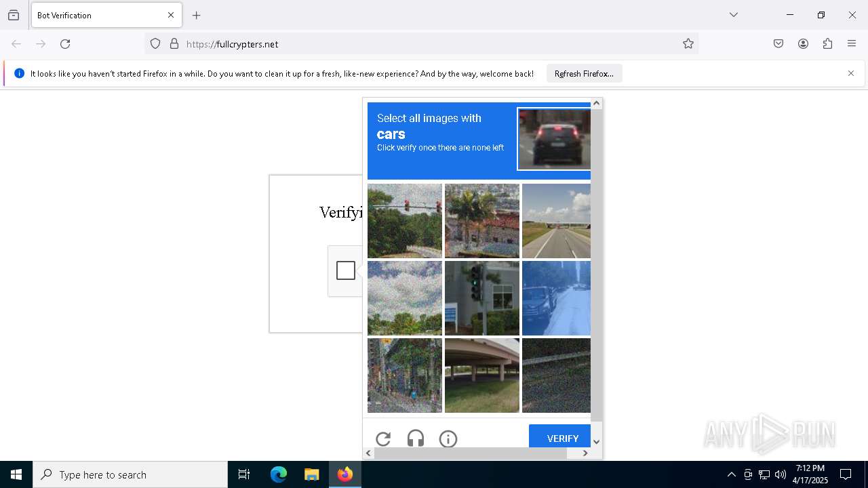View site security padlock info
This screenshot has height=488, width=868.
click(174, 44)
